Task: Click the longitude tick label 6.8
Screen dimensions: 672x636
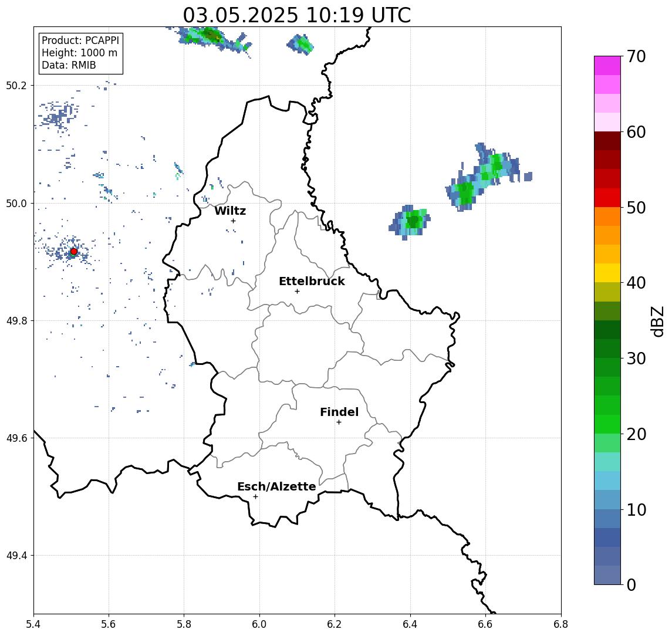Action: [561, 624]
